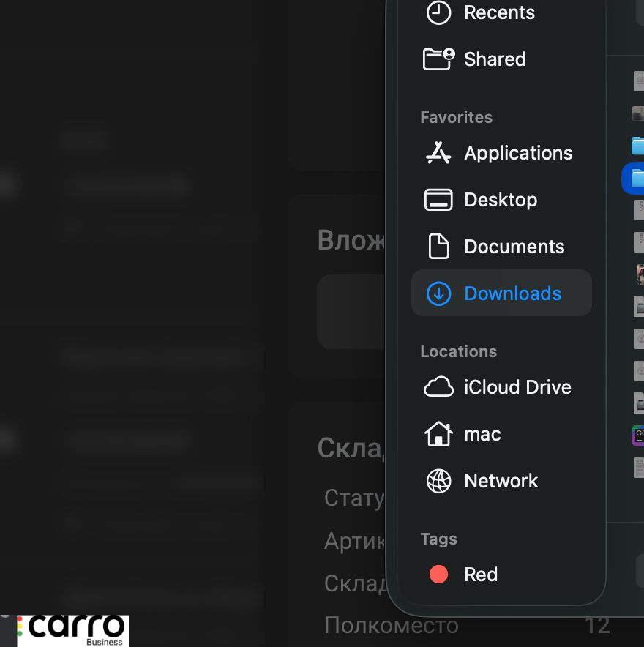
Task: Go to the Desktop folder
Action: pyautogui.click(x=500, y=200)
